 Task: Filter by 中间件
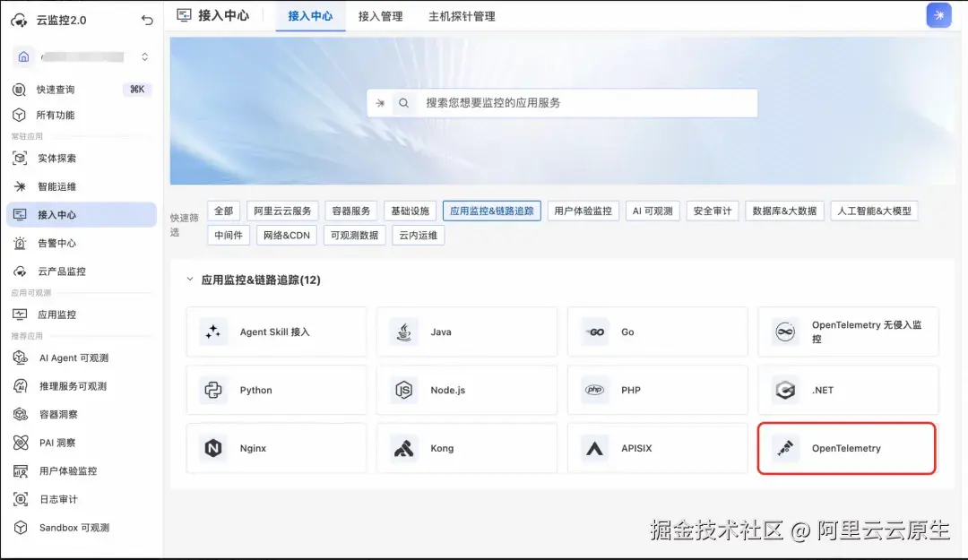229,236
